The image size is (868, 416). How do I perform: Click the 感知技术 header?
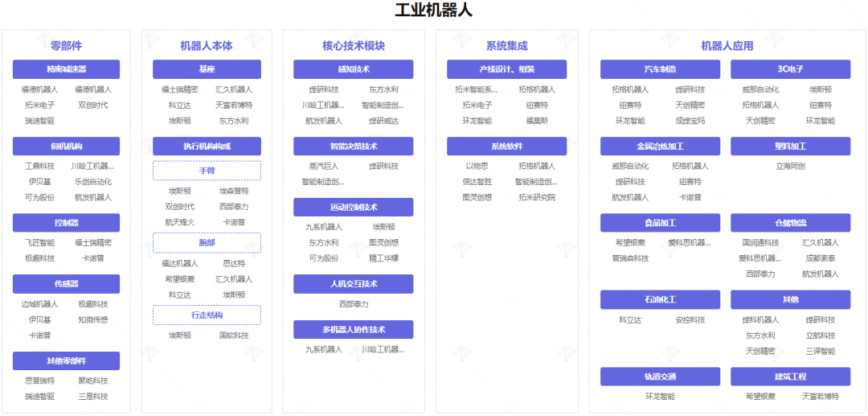click(x=353, y=69)
